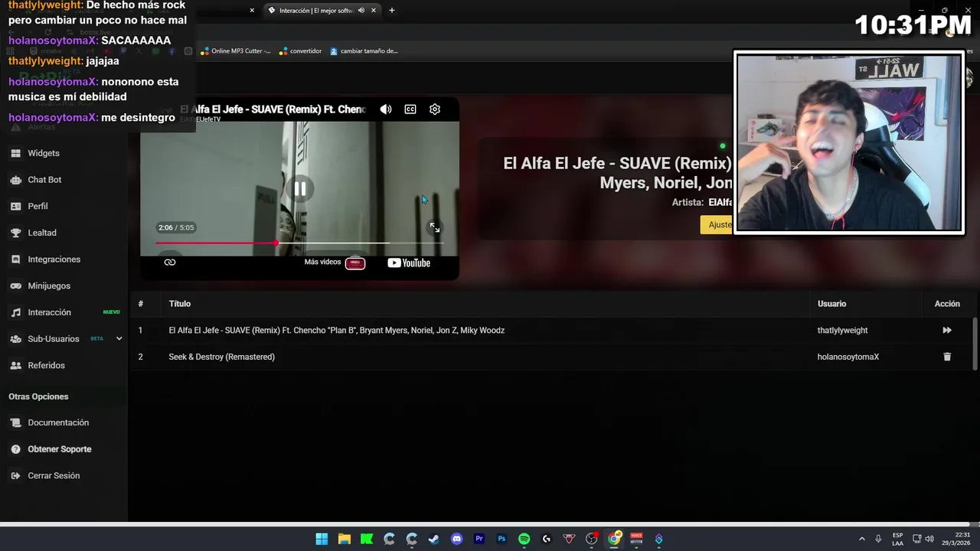
Task: Mute the video with the speaker icon
Action: pos(386,109)
